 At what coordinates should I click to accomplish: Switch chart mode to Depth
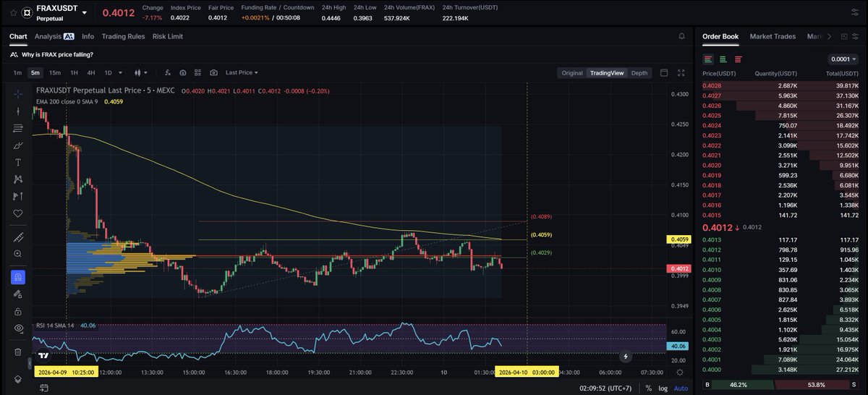[639, 72]
